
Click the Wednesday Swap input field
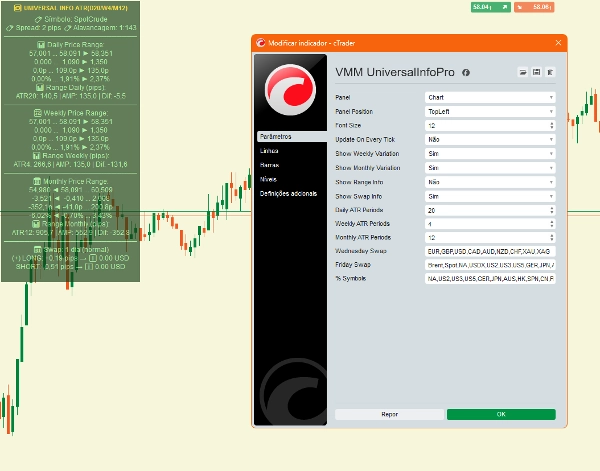pos(490,251)
